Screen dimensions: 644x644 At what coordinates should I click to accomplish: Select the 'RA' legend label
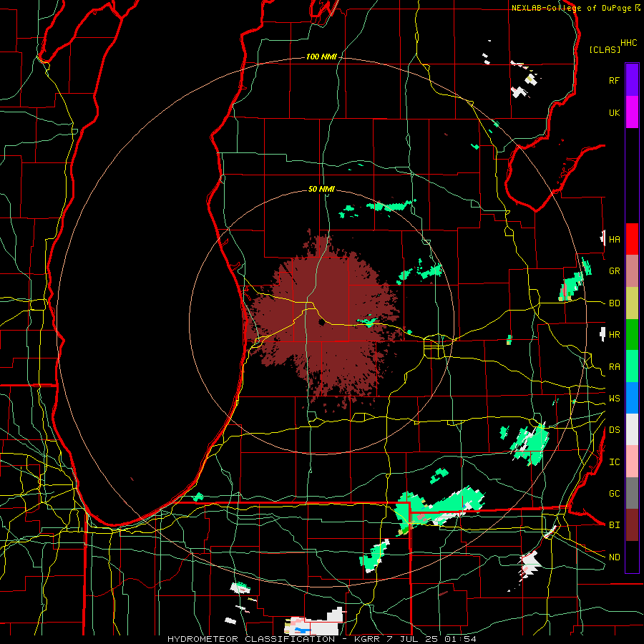[x=614, y=367]
